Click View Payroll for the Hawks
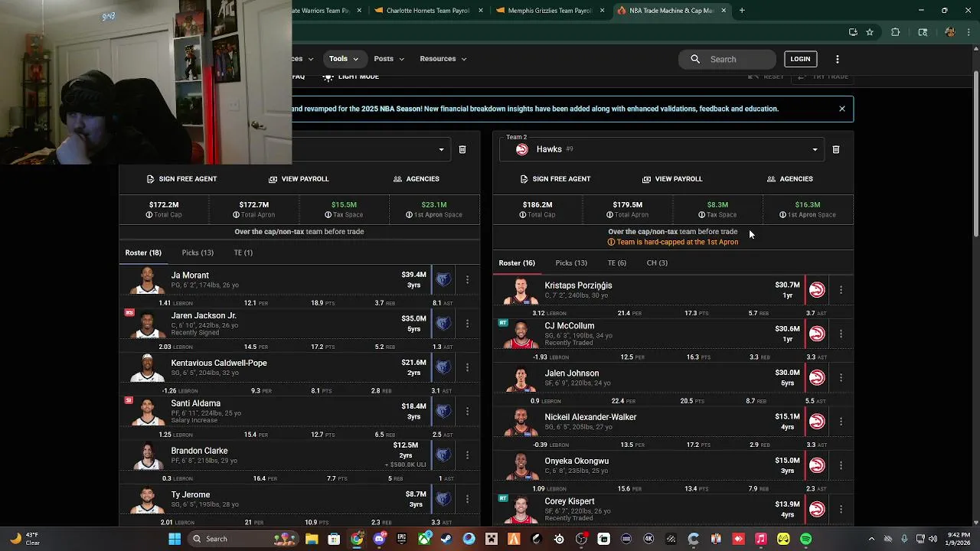Screen dimensions: 980x551 coord(672,179)
